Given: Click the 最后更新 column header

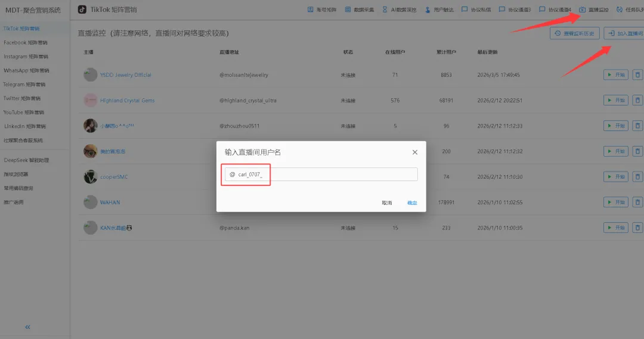Looking at the screenshot, I should (488, 52).
